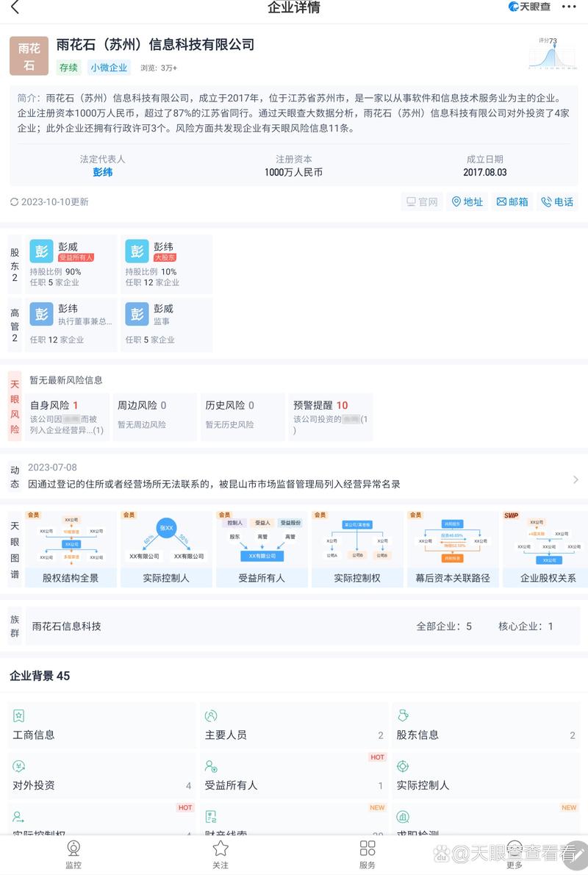Tap the 企业背景 45 heading
The image size is (588, 875).
click(x=40, y=676)
